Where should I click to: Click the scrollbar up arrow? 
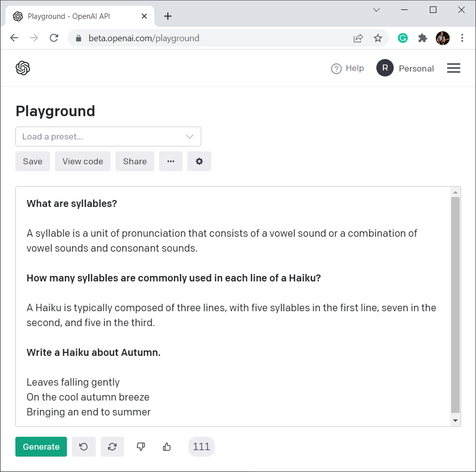click(x=455, y=193)
